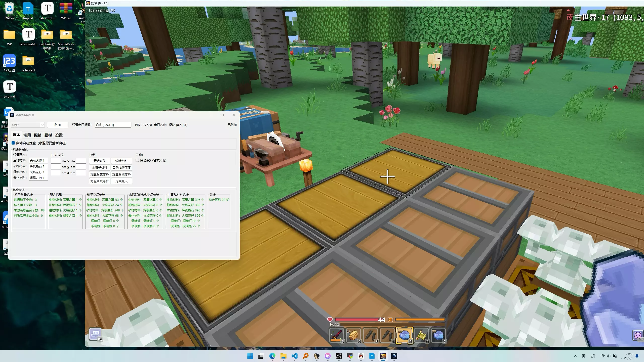Select the tmp.txt file on desktop
The width and height of the screenshot is (644, 362).
point(28,11)
